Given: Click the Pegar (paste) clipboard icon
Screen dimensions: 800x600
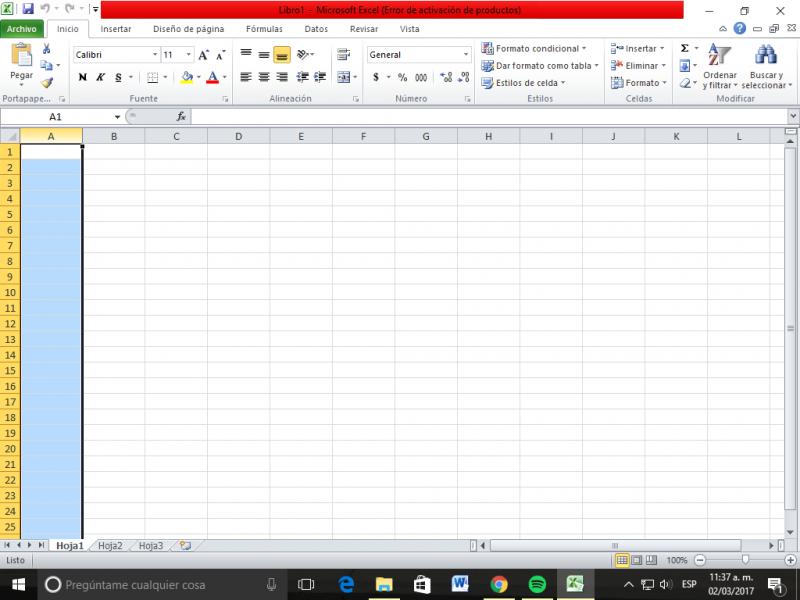Looking at the screenshot, I should [x=21, y=58].
